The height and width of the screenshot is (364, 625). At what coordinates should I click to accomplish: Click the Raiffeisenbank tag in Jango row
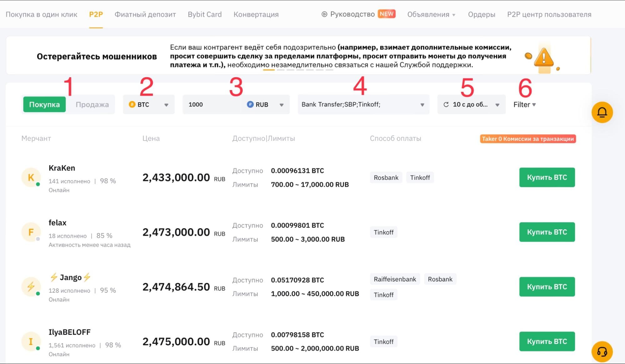395,279
